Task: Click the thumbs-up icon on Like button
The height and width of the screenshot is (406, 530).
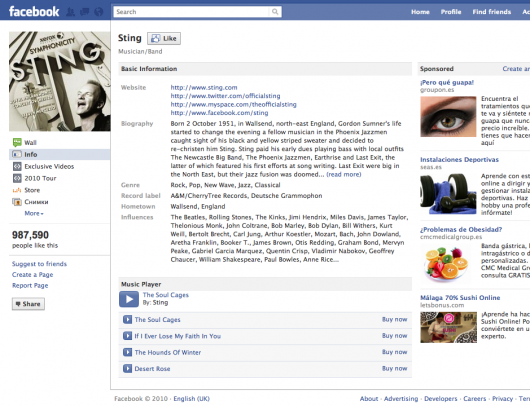Action: pos(155,39)
